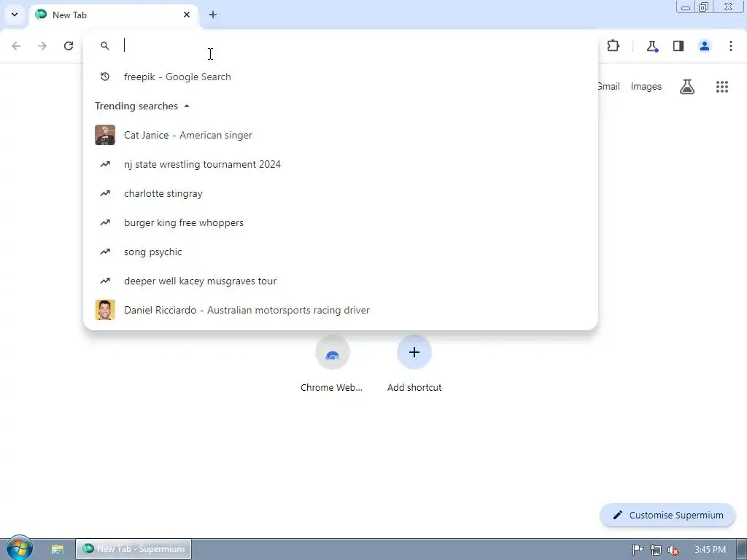The image size is (747, 560).
Task: Select the New Tab browser tab
Action: point(115,15)
